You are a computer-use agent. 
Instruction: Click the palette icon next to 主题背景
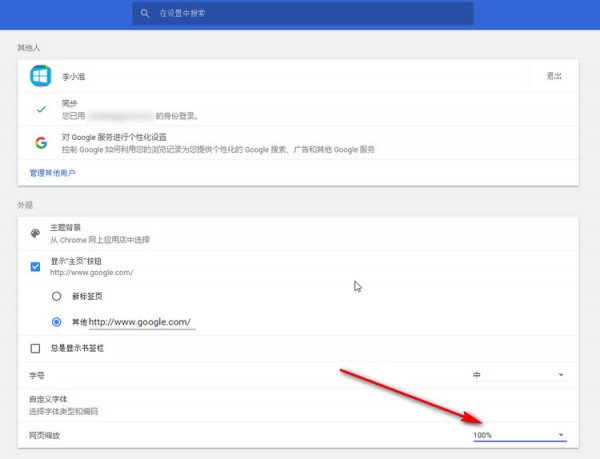(x=36, y=233)
